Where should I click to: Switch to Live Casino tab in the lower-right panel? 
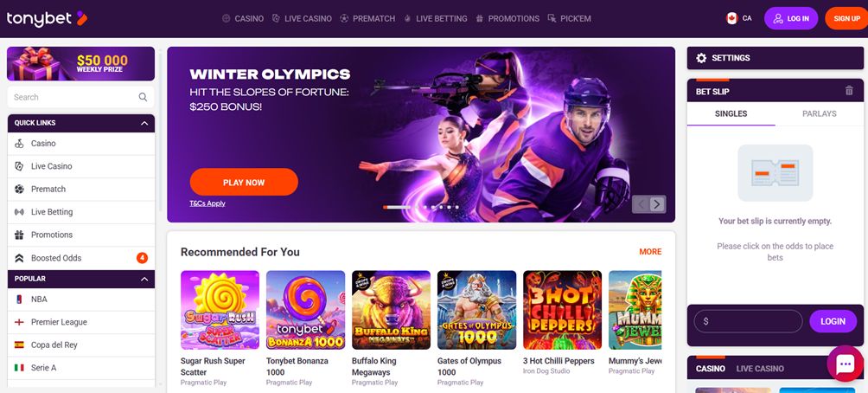[x=759, y=369]
